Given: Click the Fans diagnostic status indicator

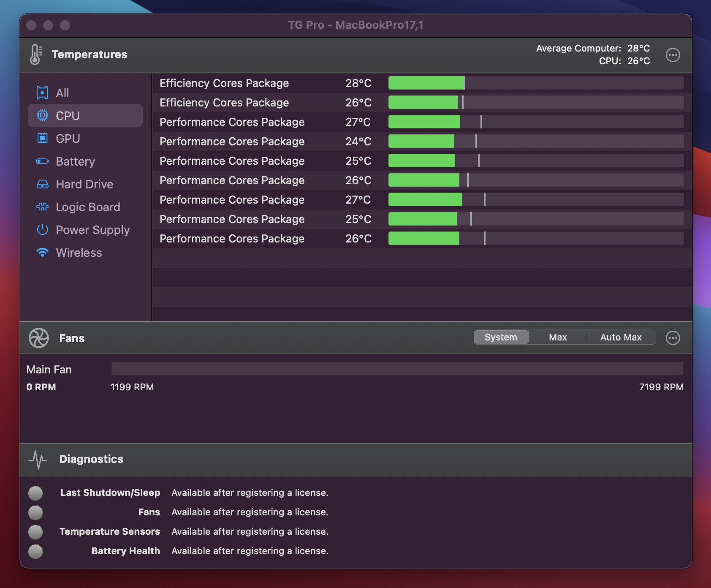Looking at the screenshot, I should coord(35,512).
